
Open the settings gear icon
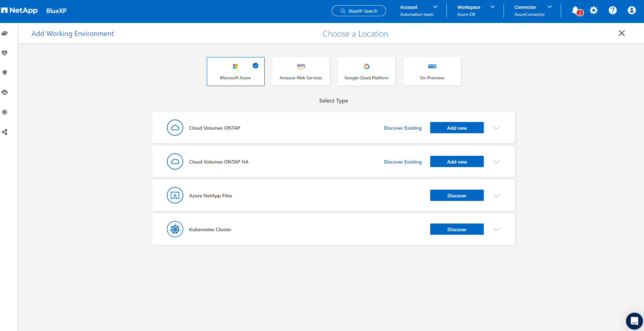pyautogui.click(x=594, y=11)
